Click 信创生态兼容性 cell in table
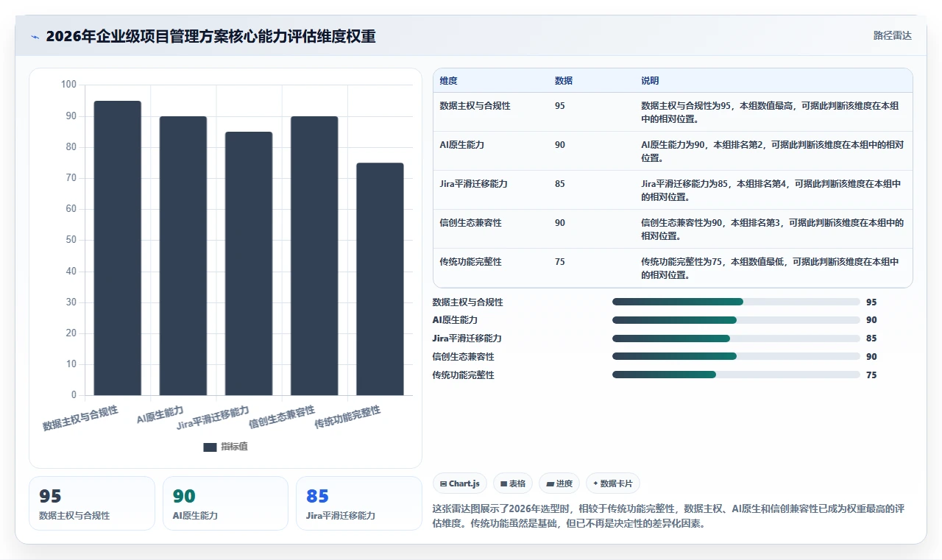The width and height of the screenshot is (942, 560). click(x=470, y=223)
